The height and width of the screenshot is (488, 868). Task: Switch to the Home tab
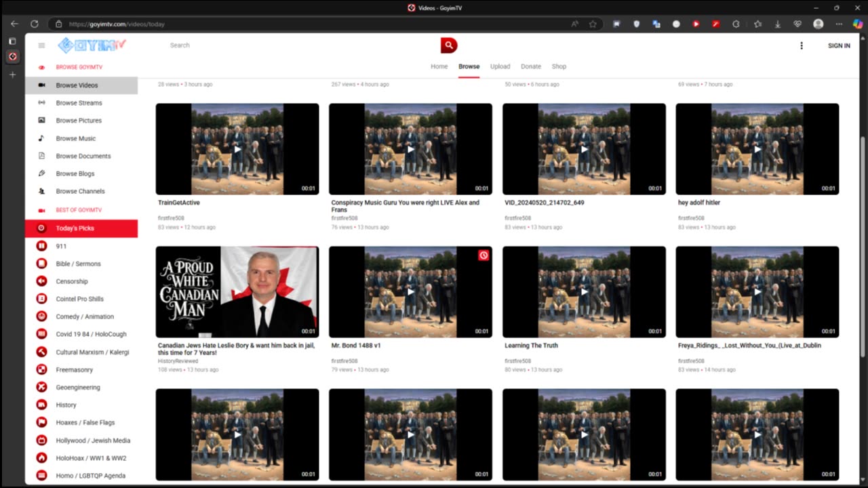[x=439, y=66]
